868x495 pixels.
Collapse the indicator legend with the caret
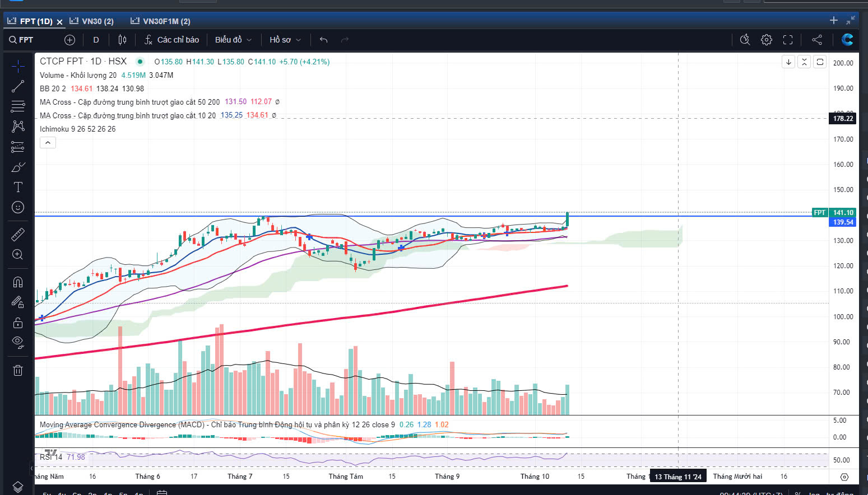48,143
